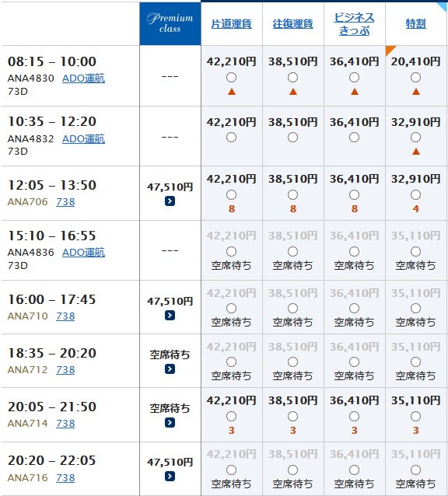Select 36,410円 ビジネスきっぷ fare for ANA714
This screenshot has height=496, width=448.
point(355,416)
